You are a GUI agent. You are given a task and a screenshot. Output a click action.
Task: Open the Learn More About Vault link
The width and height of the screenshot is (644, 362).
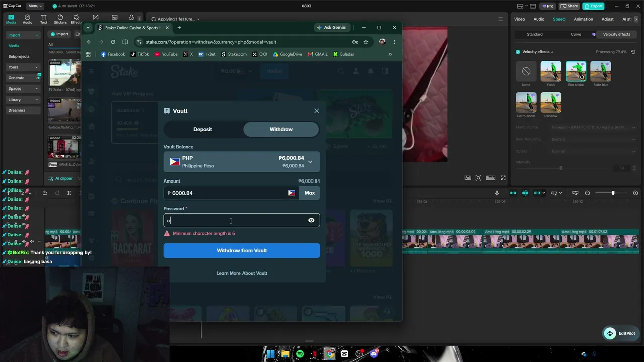click(x=242, y=273)
